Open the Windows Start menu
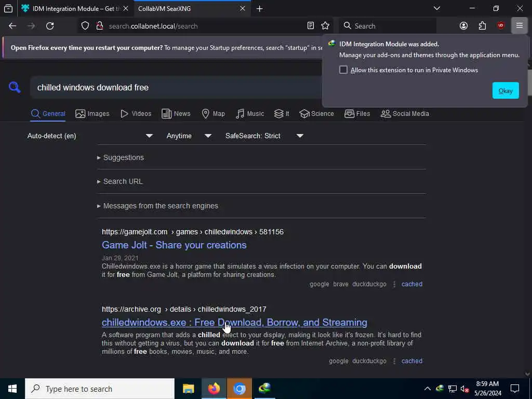This screenshot has width=532, height=399. pos(12,389)
